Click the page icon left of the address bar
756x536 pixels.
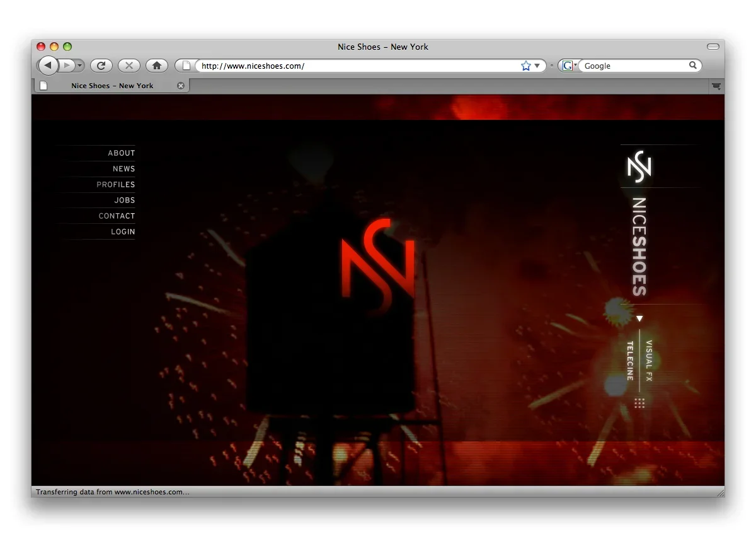(x=185, y=65)
